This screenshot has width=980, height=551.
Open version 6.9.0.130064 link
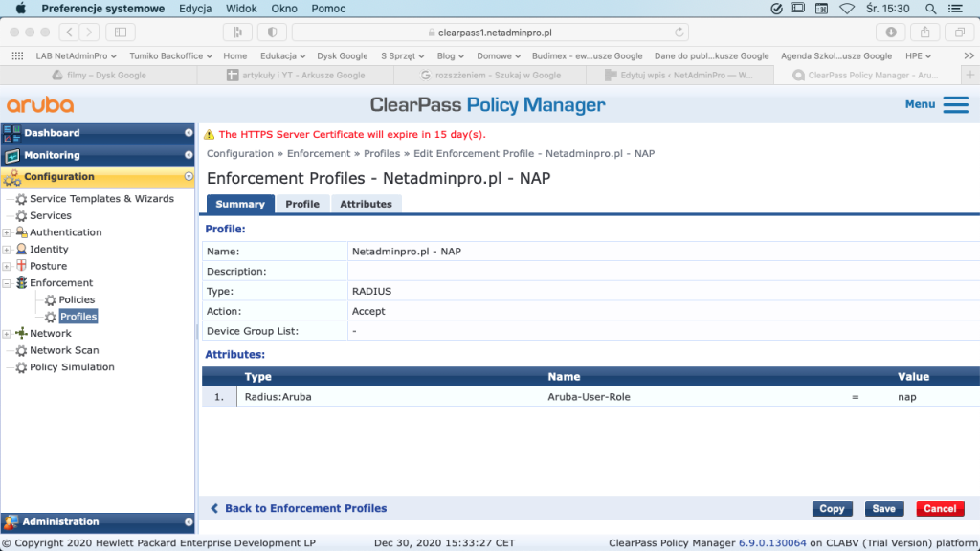tap(772, 543)
